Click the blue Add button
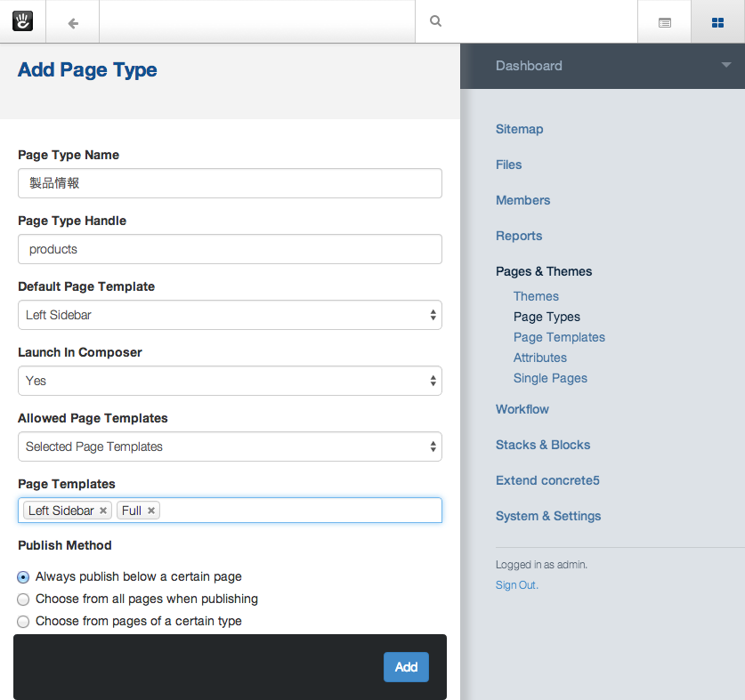 pyautogui.click(x=406, y=667)
